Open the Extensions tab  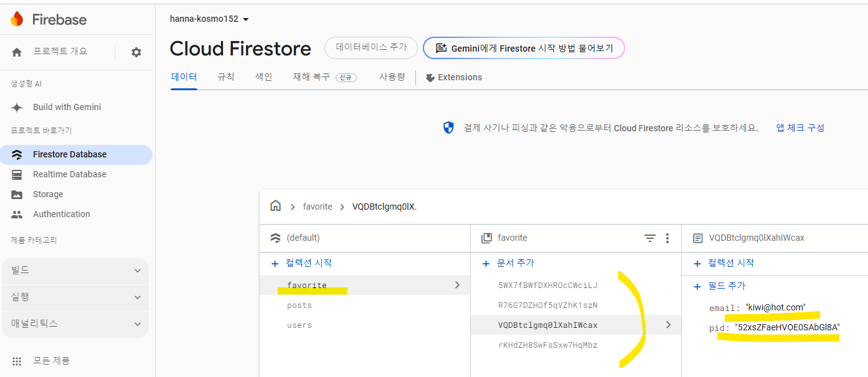pos(454,78)
